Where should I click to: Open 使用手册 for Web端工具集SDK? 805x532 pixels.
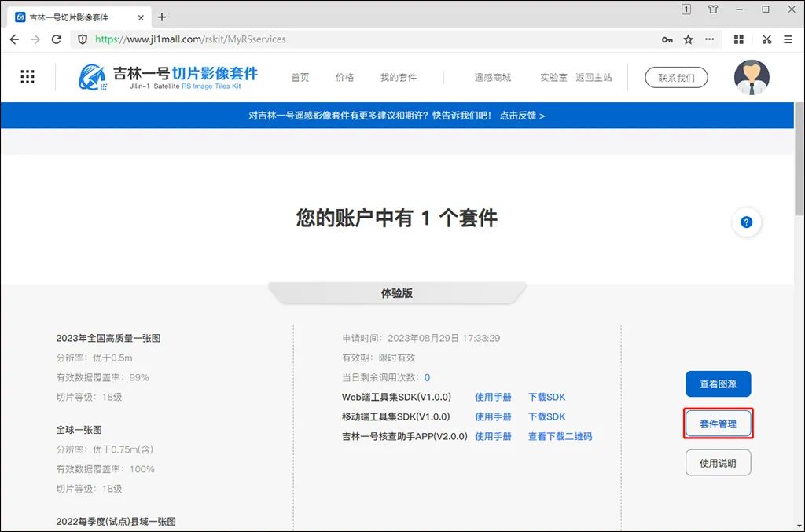click(493, 397)
